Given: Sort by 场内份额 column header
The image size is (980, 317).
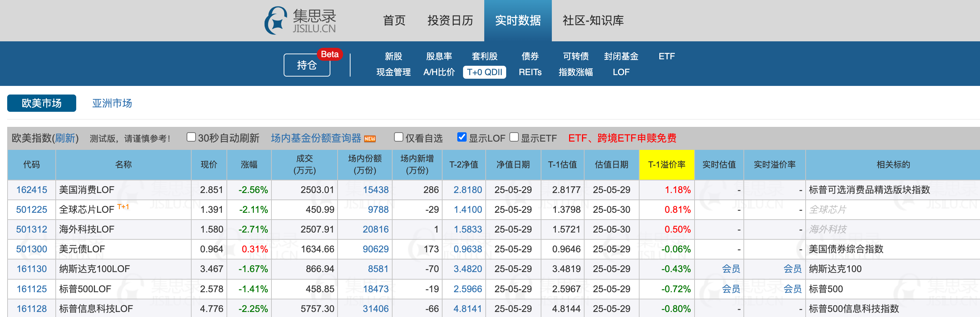Looking at the screenshot, I should tap(365, 164).
